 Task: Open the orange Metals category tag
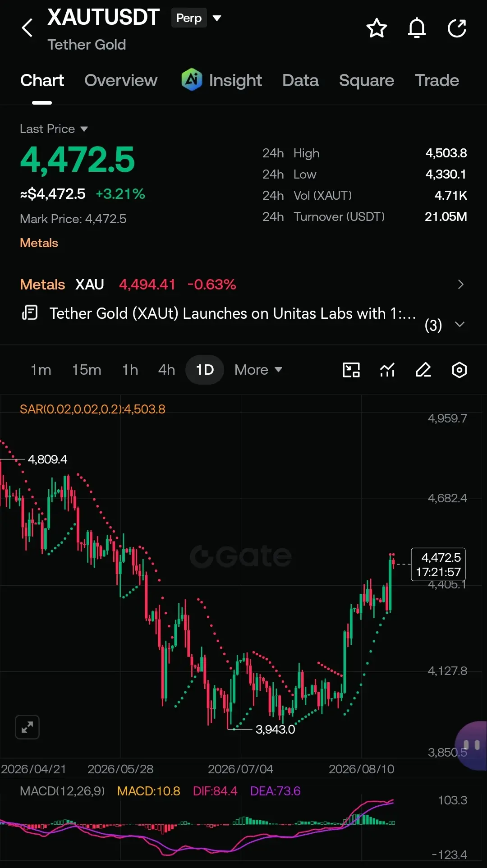[39, 243]
